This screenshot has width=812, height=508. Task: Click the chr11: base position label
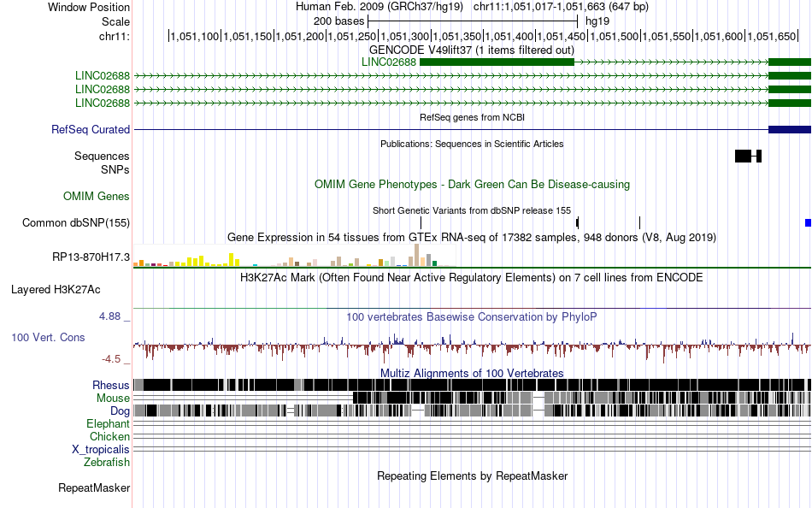(x=114, y=36)
